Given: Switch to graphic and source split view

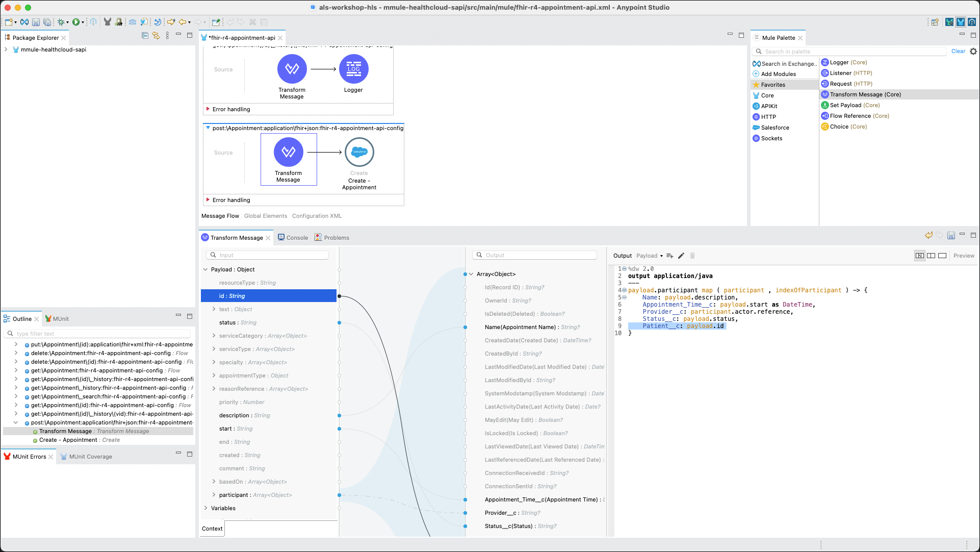Looking at the screenshot, I should pos(920,256).
